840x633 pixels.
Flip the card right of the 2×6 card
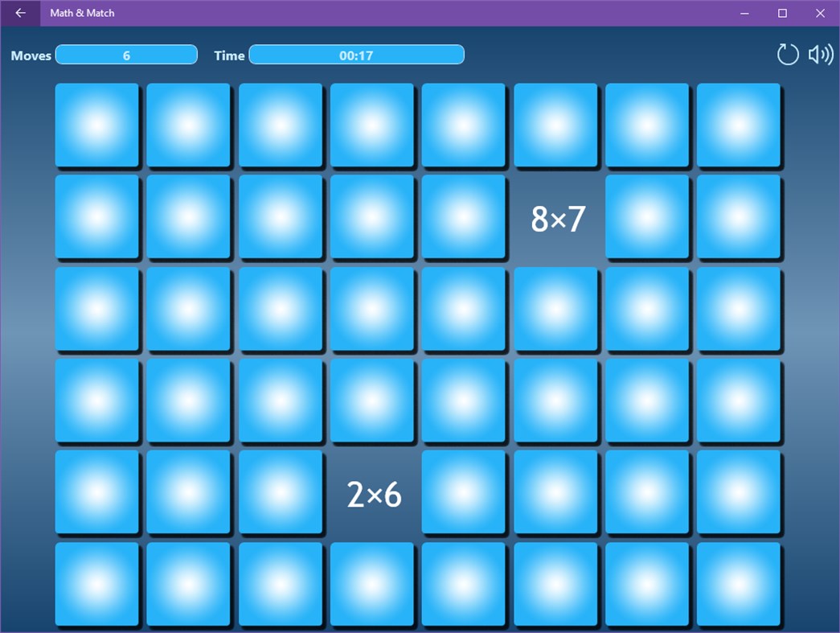click(x=464, y=492)
